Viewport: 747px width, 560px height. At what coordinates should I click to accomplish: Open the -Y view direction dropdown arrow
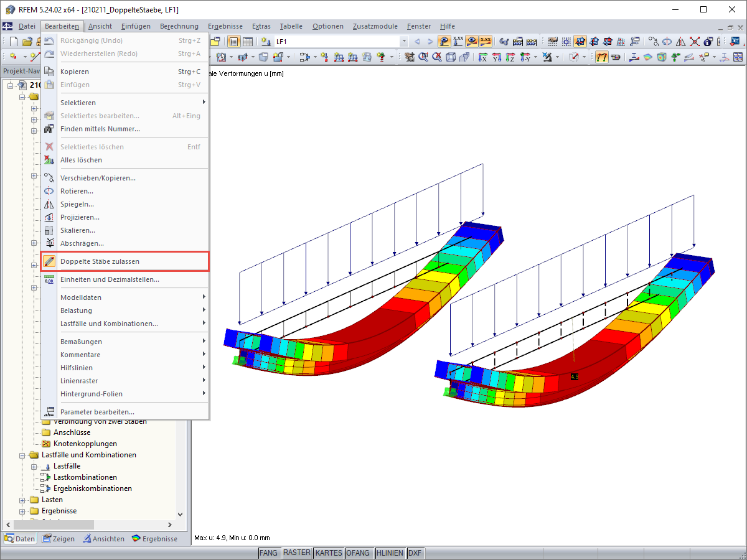click(x=535, y=57)
